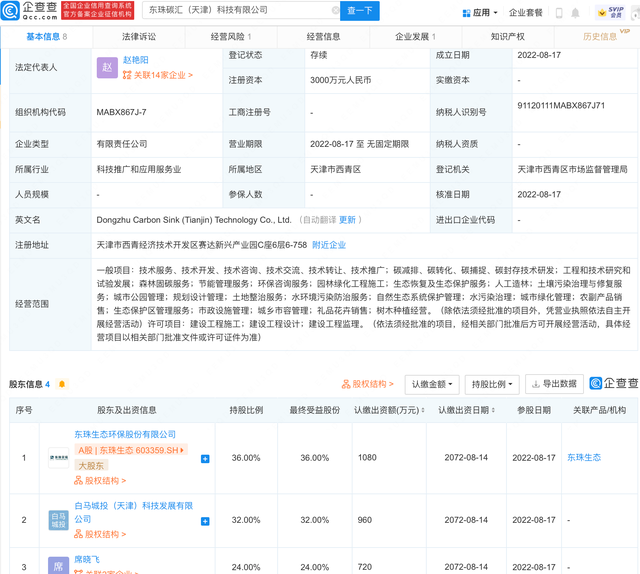This screenshot has height=574, width=640.
Task: Open 股权结构 link under 白马城投
Action: [x=100, y=534]
